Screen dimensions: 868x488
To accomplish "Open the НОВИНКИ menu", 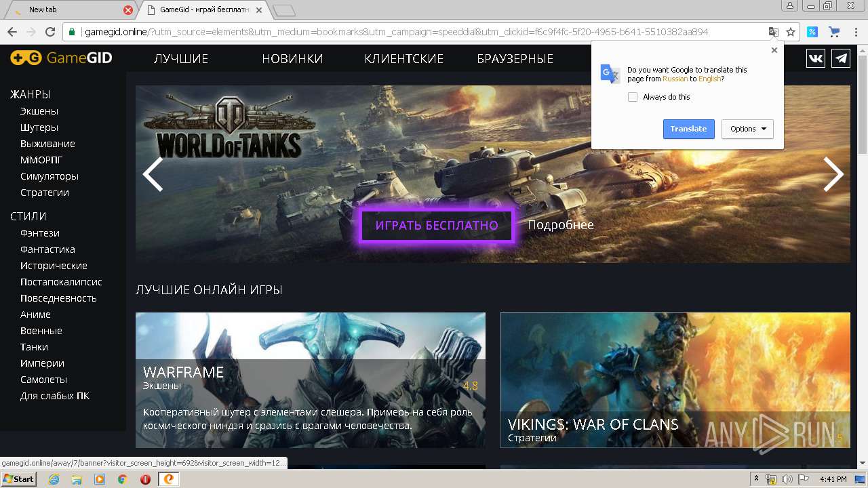I will (292, 59).
